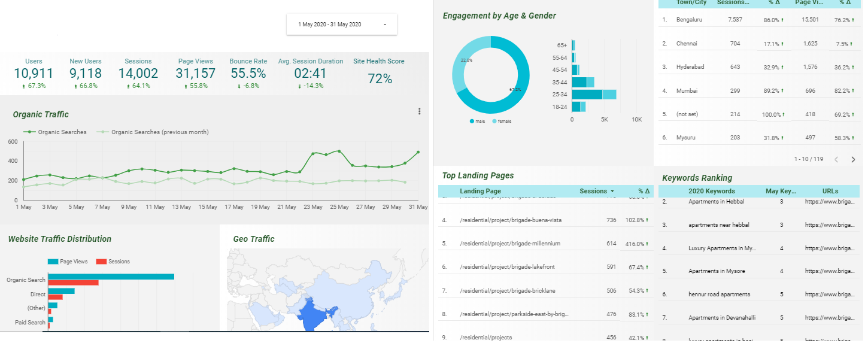Screen dimensions: 868x346
Task: Go to next page of Town/City table
Action: (x=852, y=159)
